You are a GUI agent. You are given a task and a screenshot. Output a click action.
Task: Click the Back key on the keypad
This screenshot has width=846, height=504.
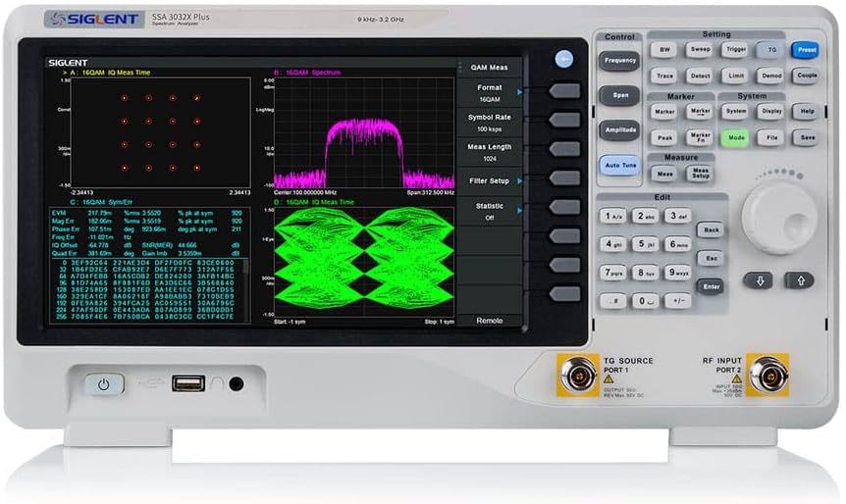pos(711,230)
